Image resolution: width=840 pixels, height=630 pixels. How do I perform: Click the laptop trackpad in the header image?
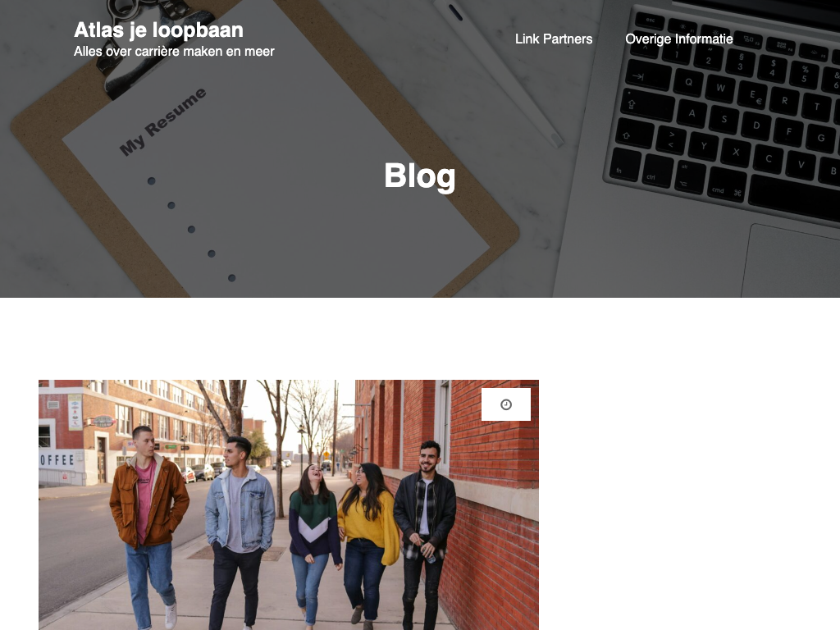coord(791,262)
